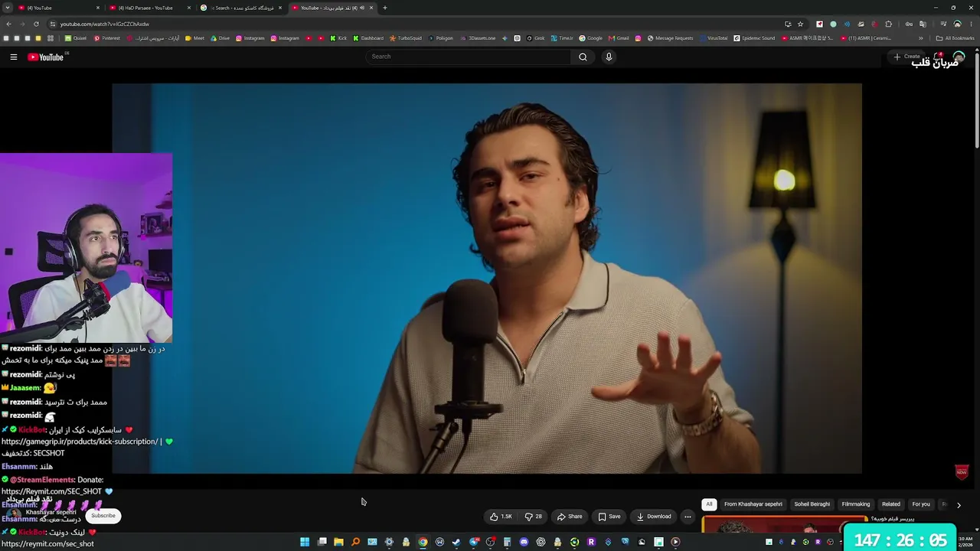The width and height of the screenshot is (980, 551).
Task: Open Chrome profile avatar
Action: (x=957, y=24)
